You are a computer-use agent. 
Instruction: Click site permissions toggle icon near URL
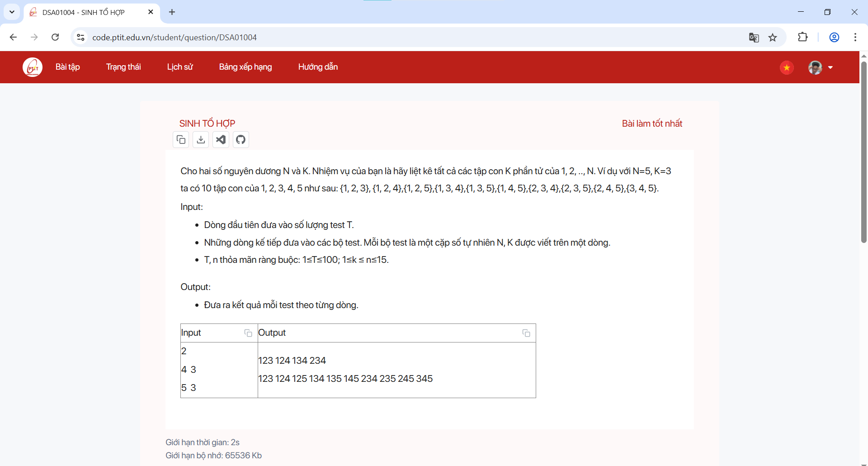[x=80, y=38]
